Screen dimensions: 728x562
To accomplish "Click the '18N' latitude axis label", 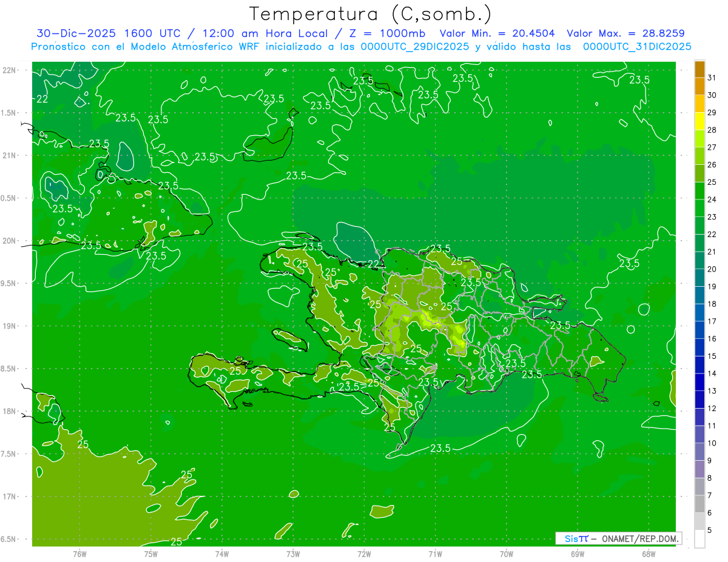I will click(9, 411).
